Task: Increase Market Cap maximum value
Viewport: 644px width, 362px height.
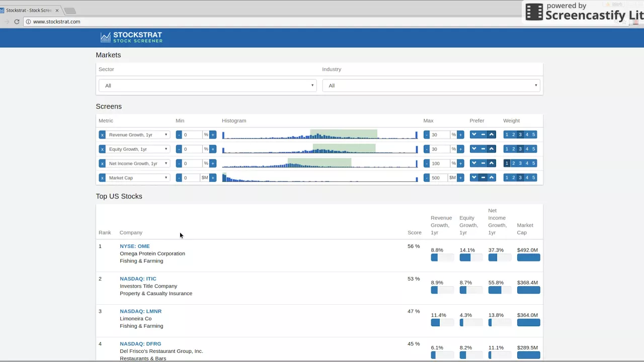Action: [460, 177]
